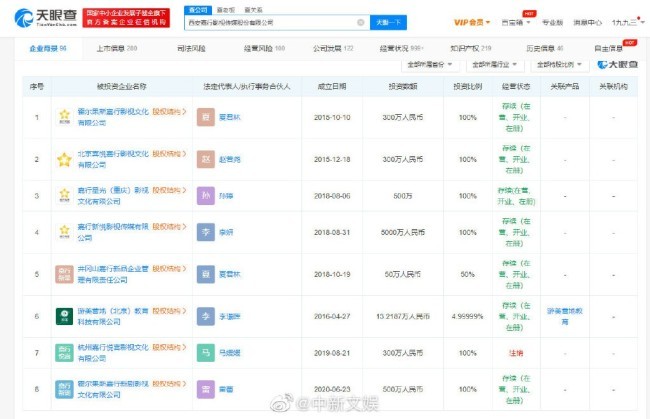Open the green logo tile in row 7

(x=64, y=353)
